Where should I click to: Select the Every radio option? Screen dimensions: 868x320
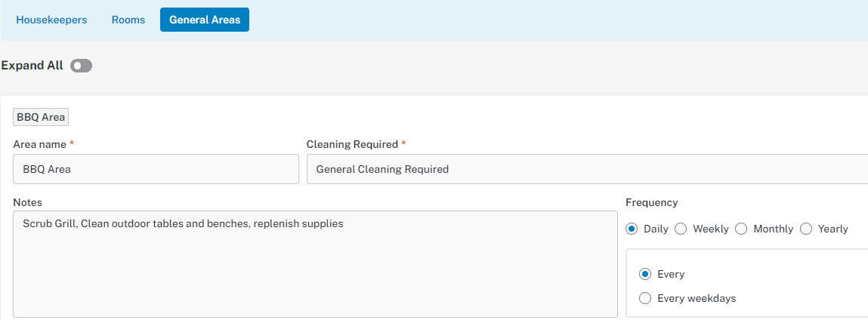click(x=644, y=274)
